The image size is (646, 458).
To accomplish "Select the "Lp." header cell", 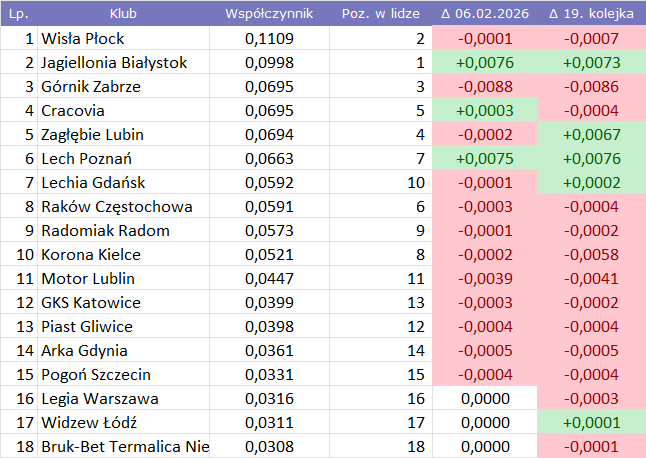I will (x=18, y=15).
